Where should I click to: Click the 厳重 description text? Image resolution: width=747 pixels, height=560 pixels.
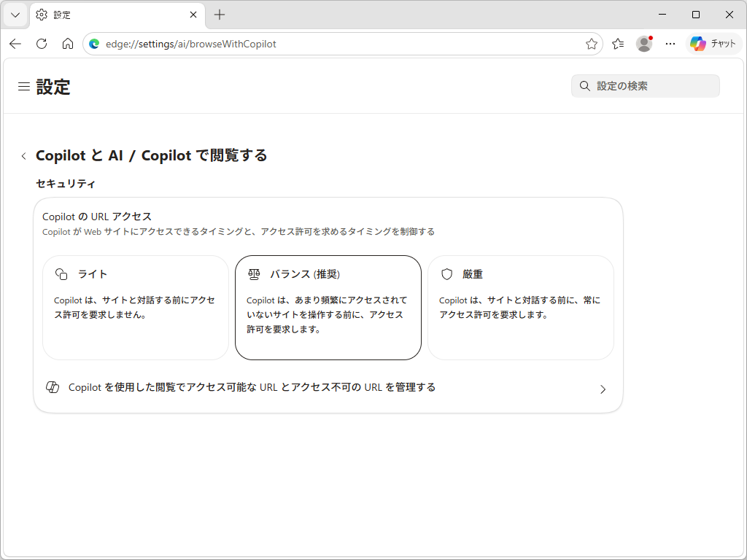[519, 308]
